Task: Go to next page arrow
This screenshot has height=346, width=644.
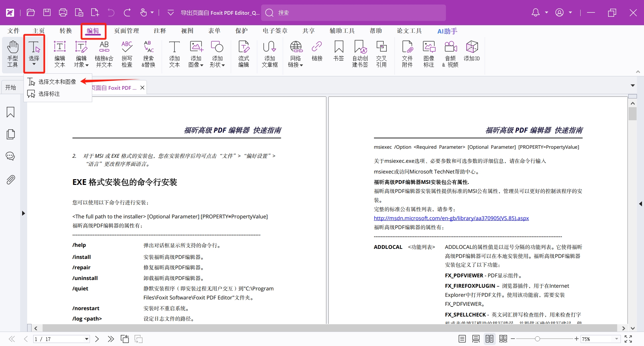Action: (97, 339)
